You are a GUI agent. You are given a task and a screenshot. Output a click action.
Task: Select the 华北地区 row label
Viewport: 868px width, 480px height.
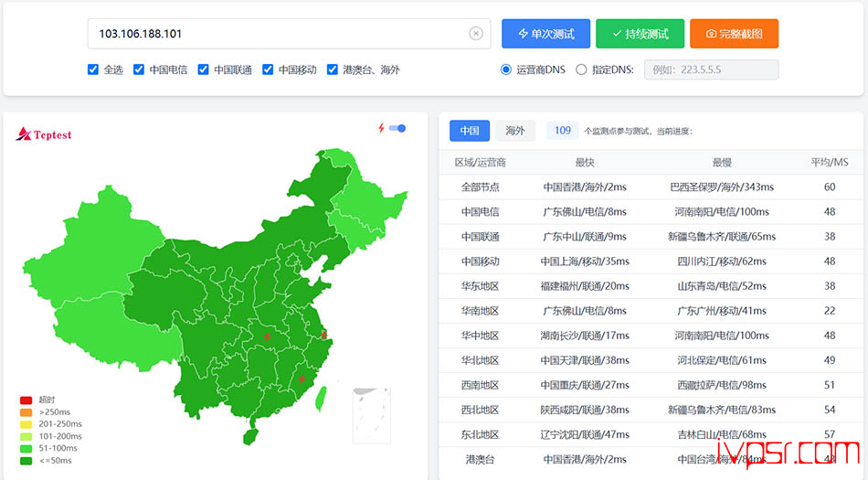point(480,360)
